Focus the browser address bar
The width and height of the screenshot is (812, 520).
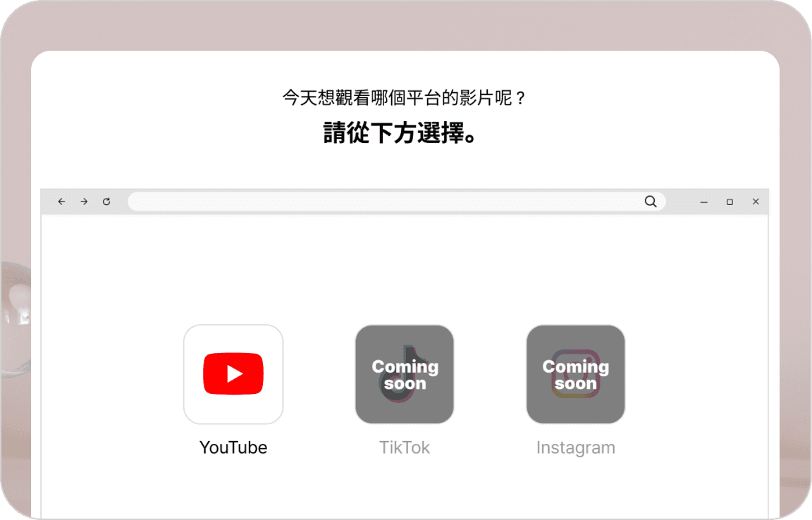[x=396, y=202]
